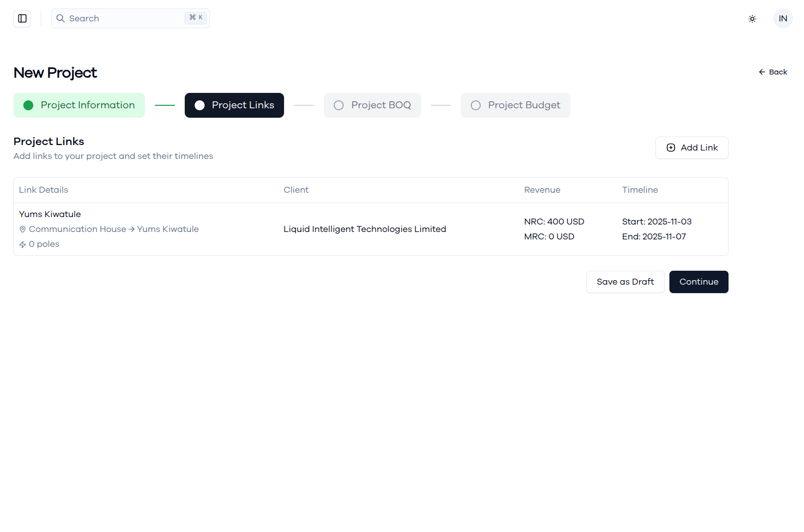Click the Timeline column header
This screenshot has height=532, width=804.
tap(640, 190)
